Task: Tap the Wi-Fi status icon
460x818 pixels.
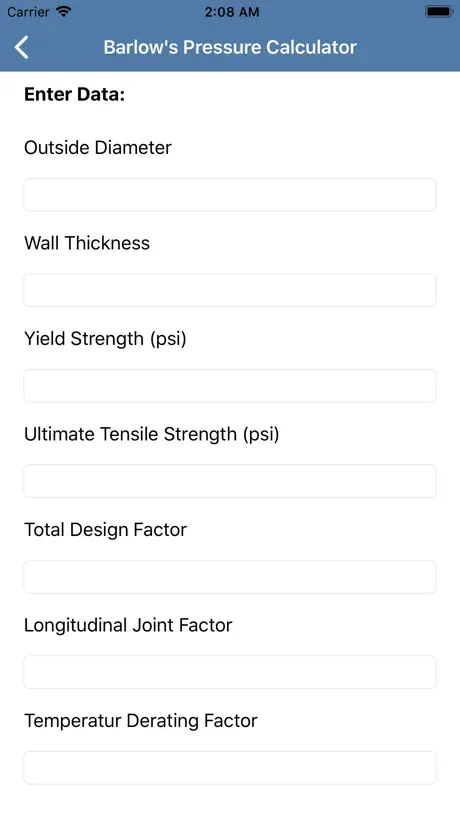Action: click(x=64, y=11)
